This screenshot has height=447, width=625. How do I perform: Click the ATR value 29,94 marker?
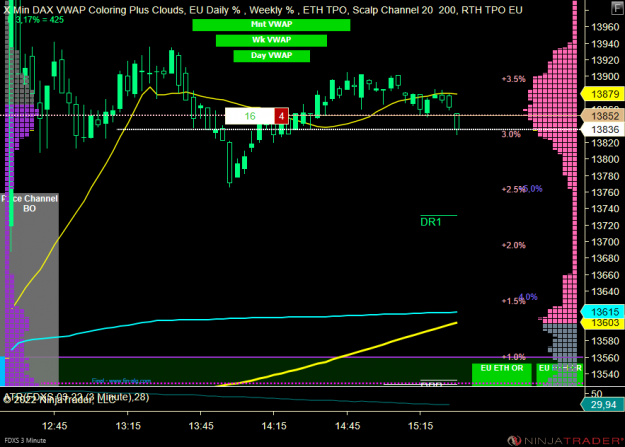point(602,405)
